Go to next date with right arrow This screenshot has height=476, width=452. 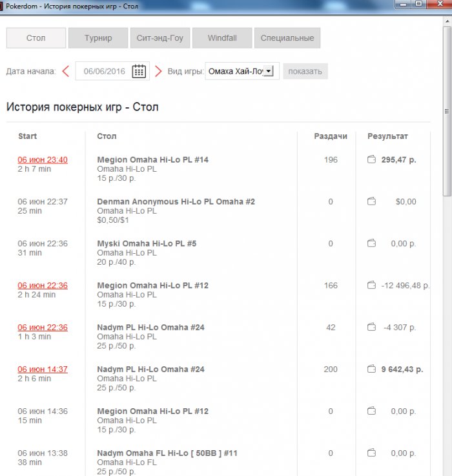click(x=158, y=71)
